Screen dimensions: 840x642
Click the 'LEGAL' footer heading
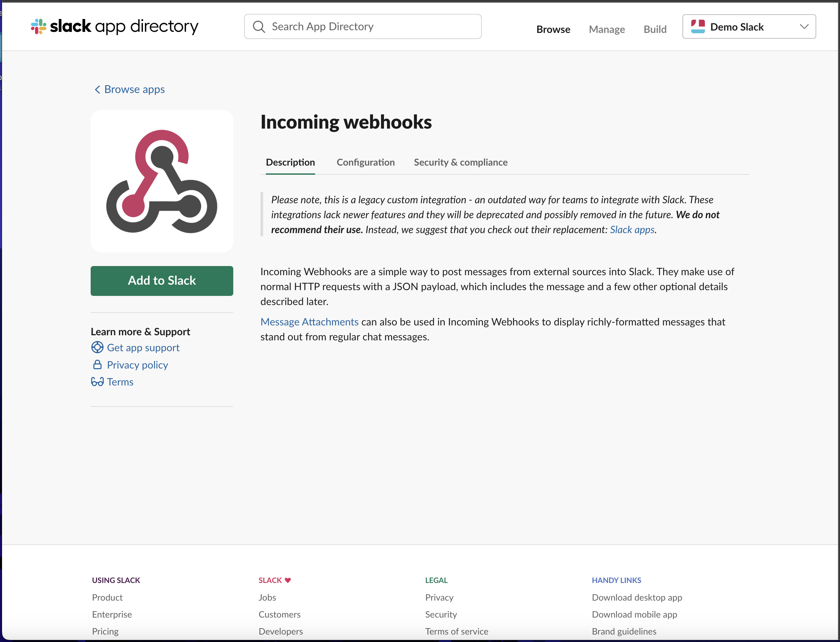click(436, 580)
